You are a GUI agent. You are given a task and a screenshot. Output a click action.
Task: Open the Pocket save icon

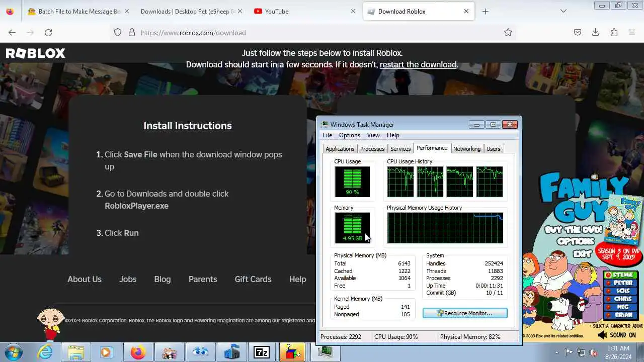(x=578, y=33)
